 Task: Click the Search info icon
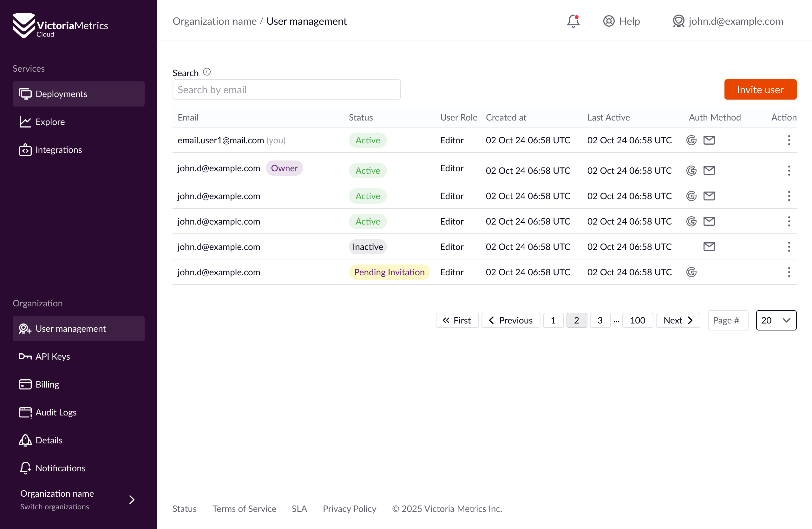point(207,72)
